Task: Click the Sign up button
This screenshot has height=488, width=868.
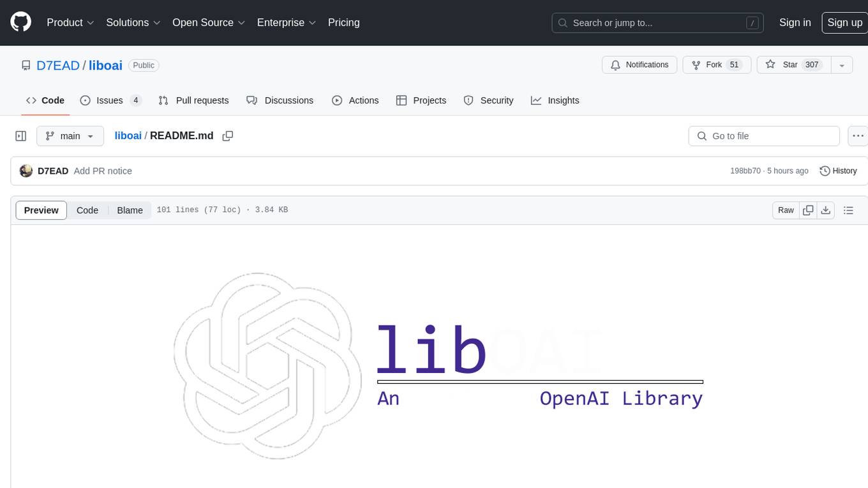Action: click(x=844, y=22)
